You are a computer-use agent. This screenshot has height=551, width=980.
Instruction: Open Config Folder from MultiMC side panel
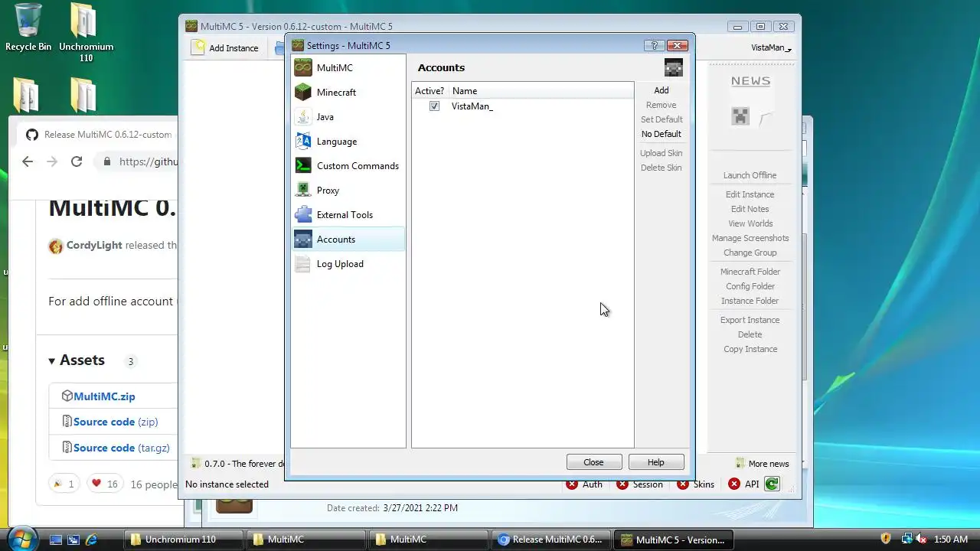point(750,286)
